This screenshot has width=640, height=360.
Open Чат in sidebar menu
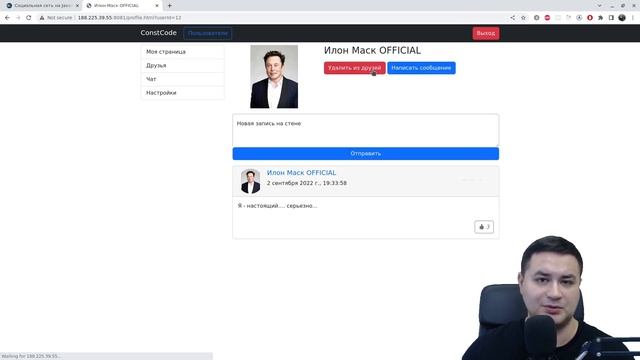pos(182,79)
